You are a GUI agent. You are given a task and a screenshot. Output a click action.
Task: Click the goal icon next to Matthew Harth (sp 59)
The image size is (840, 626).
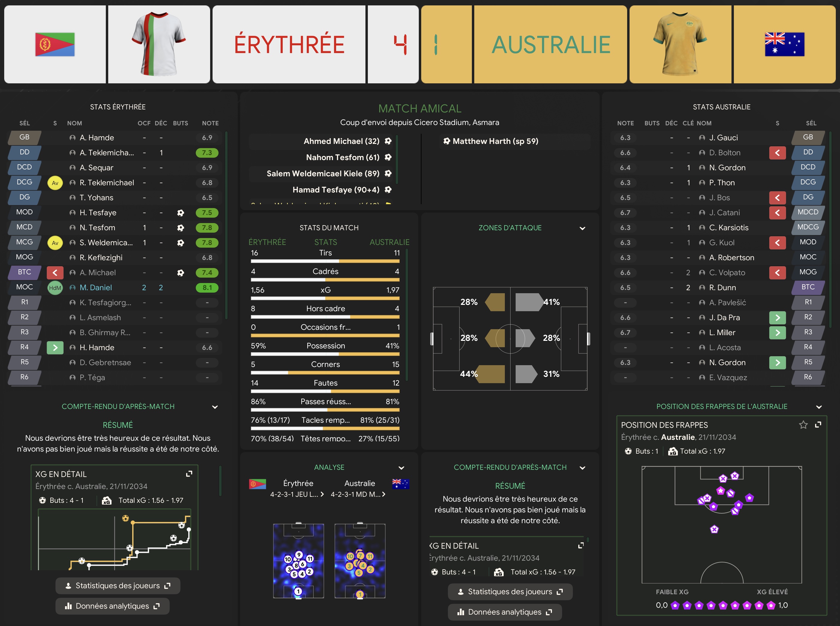click(x=447, y=141)
